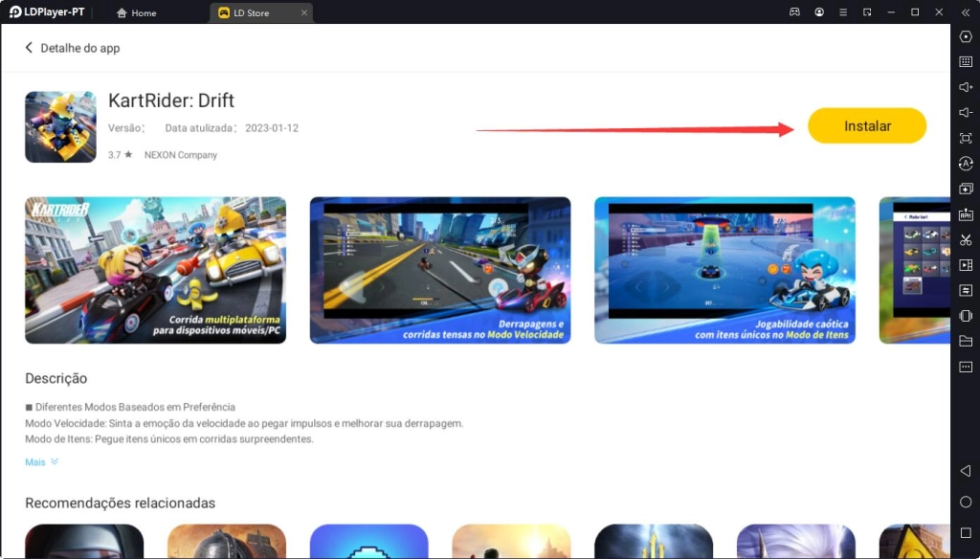The image size is (980, 559).
Task: Open the shared folder sidebar icon
Action: click(965, 341)
